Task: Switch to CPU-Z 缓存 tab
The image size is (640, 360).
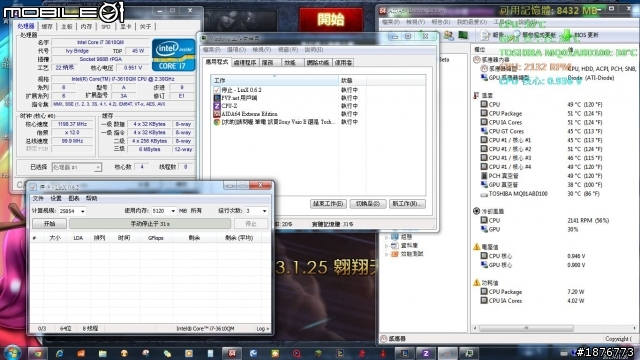Action: coord(47,27)
